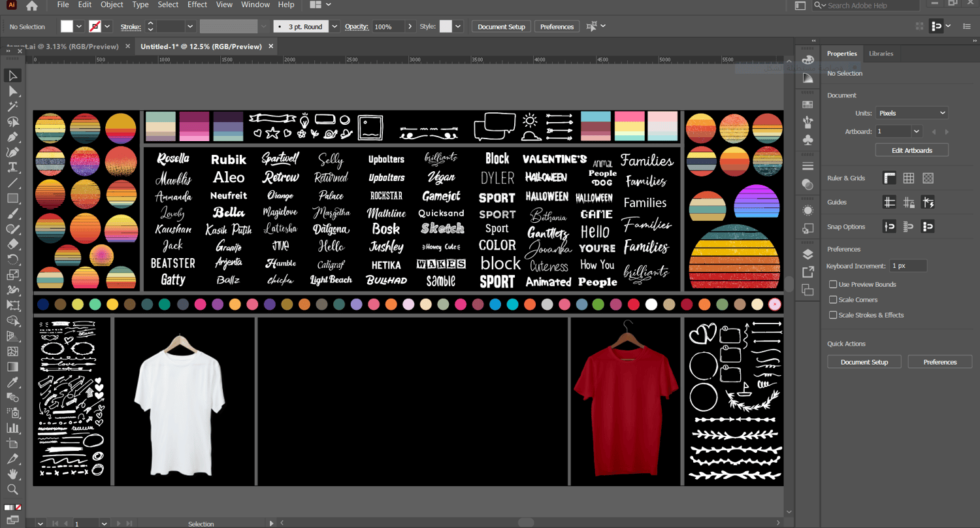Select the Rectangle tool
Screen dimensions: 980x528
click(12, 198)
